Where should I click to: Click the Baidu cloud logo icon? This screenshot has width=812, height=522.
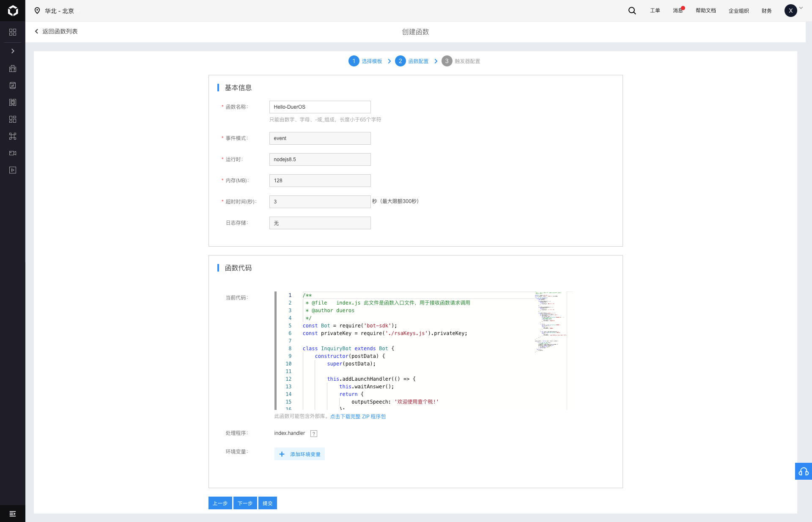point(13,11)
